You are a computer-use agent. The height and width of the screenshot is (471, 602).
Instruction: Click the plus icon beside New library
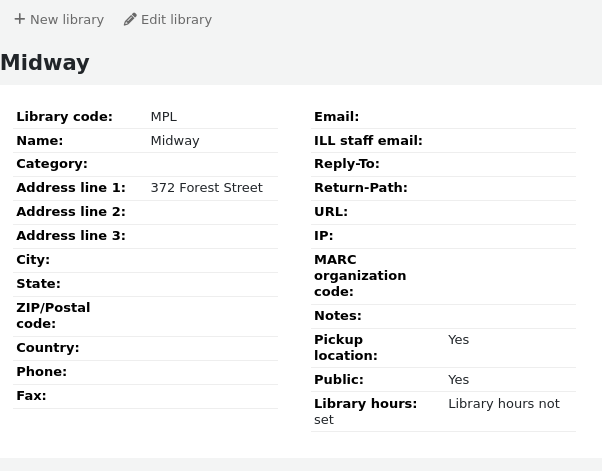(19, 19)
